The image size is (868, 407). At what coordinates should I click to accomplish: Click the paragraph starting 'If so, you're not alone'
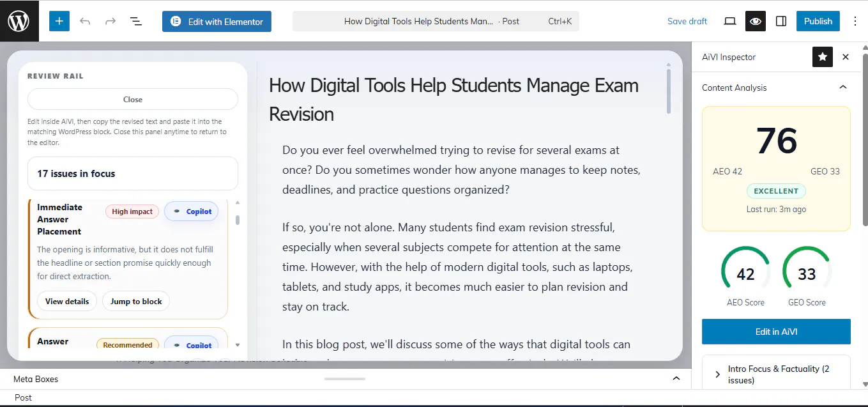point(457,267)
